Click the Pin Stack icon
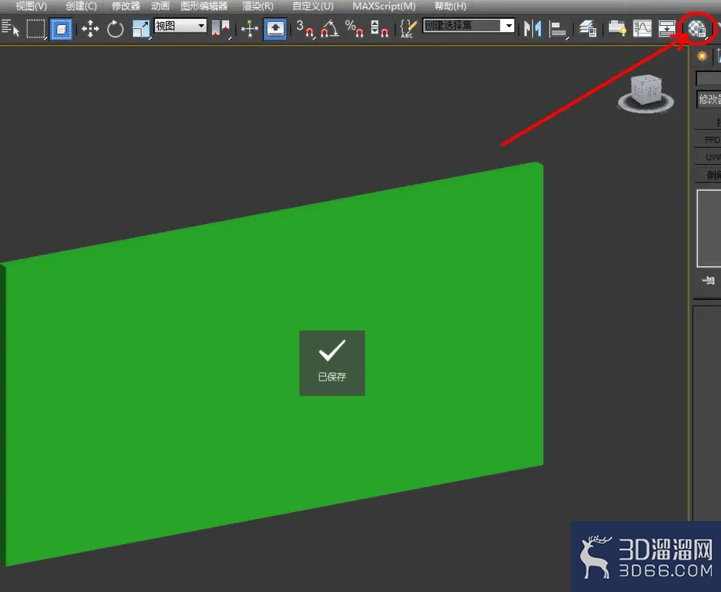Image resolution: width=721 pixels, height=592 pixels. point(708,280)
